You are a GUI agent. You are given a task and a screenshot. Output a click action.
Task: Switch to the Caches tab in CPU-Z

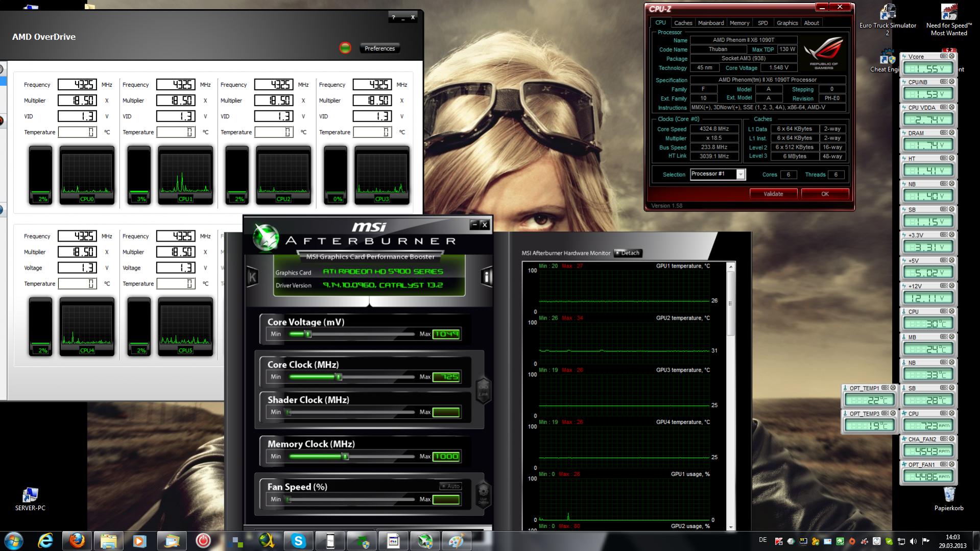[683, 23]
